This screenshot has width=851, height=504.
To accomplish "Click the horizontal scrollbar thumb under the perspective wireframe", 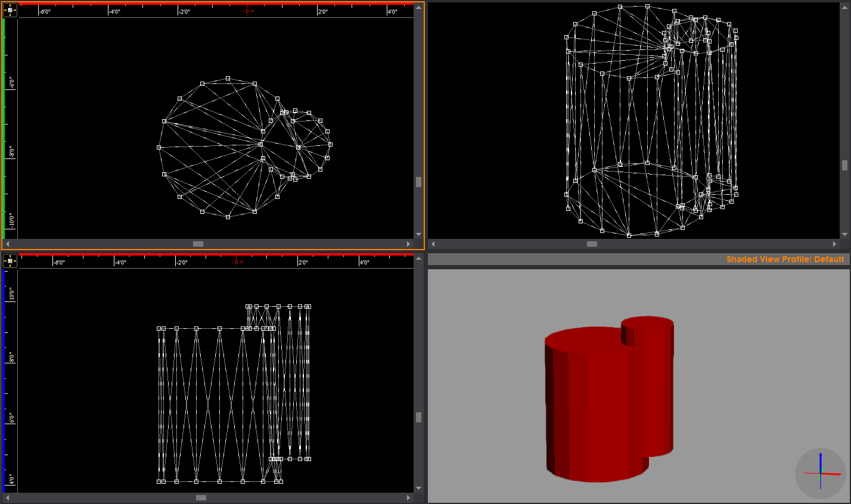I will point(592,244).
